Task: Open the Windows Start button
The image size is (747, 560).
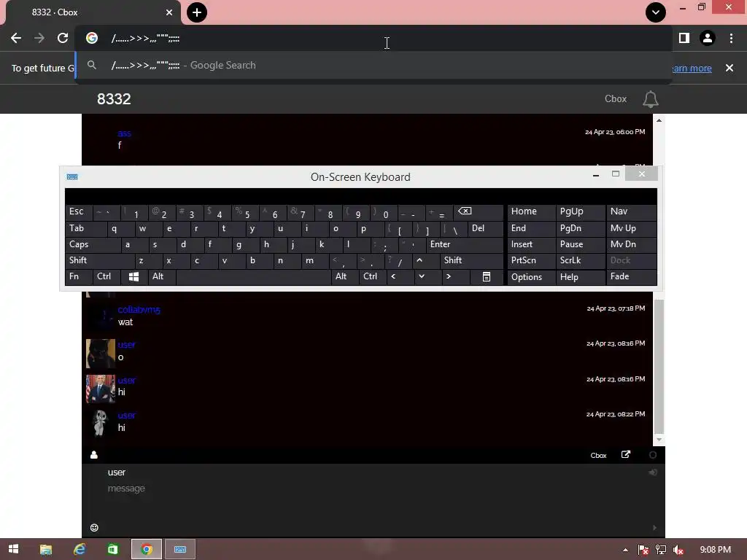Action: [x=13, y=549]
